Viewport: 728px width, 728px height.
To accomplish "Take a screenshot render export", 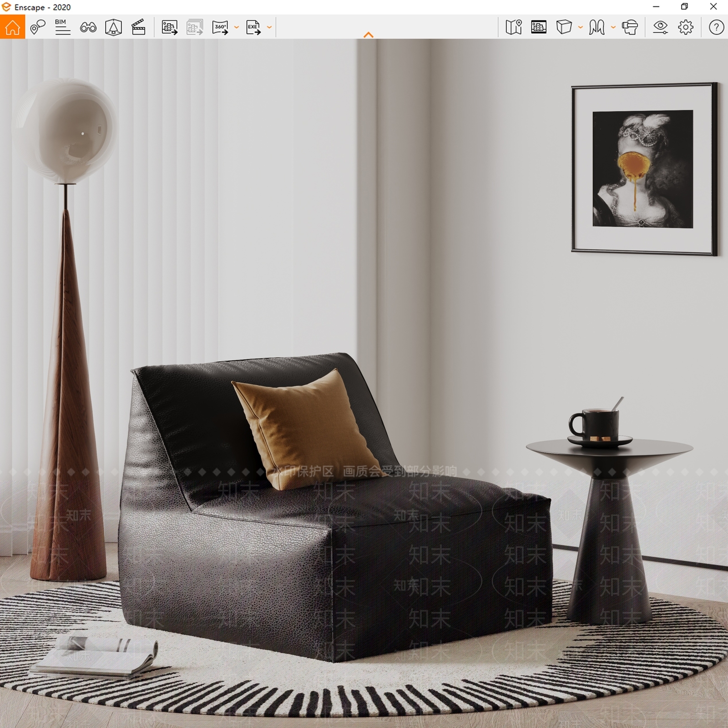I will click(x=169, y=27).
